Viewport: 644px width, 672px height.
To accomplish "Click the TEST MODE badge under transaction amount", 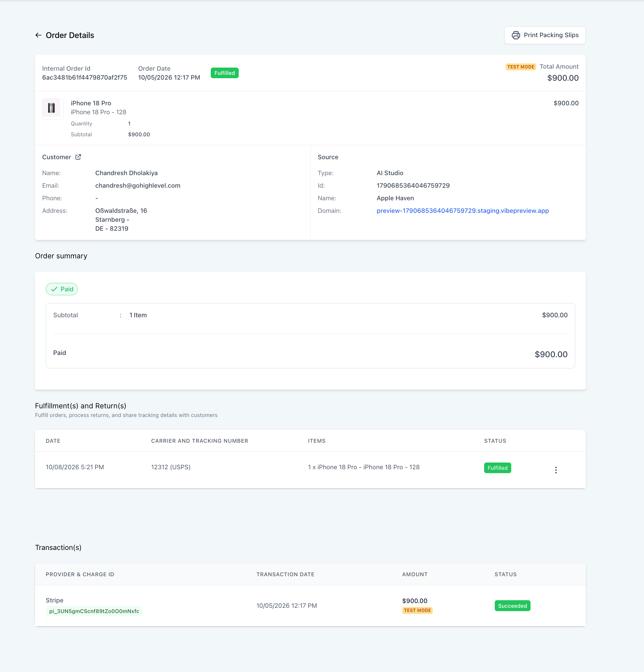I will pyautogui.click(x=417, y=610).
